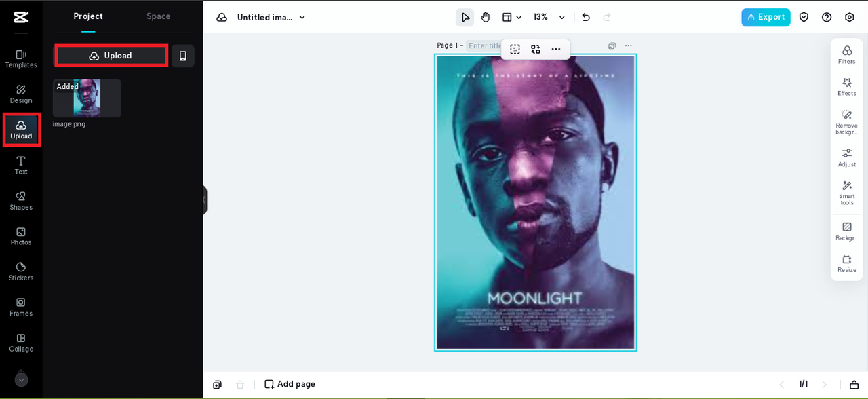This screenshot has height=399, width=868.
Task: Click the page title input field
Action: coord(484,45)
